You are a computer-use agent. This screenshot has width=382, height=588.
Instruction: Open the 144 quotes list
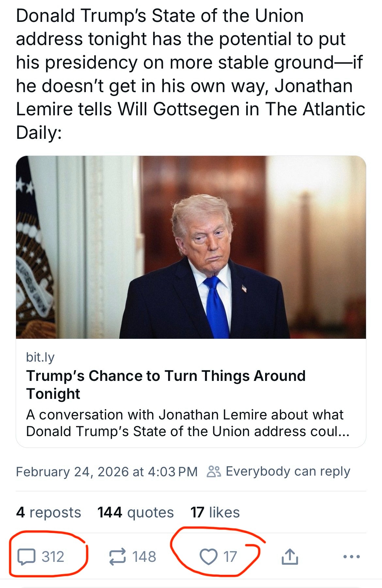point(135,512)
